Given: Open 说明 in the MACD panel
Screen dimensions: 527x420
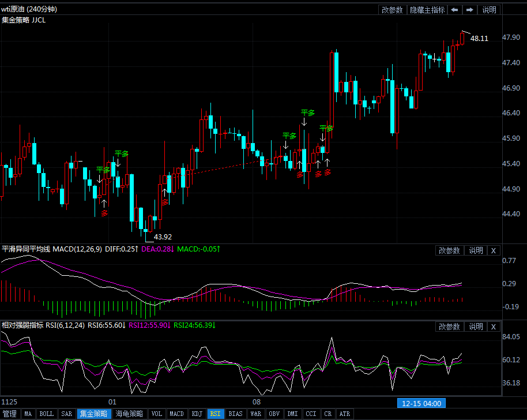Looking at the screenshot, I should (476, 250).
